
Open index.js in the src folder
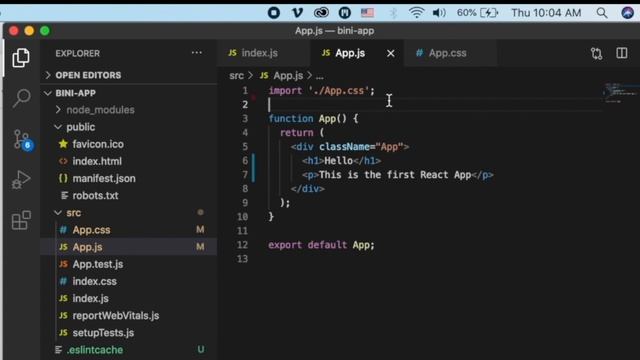point(90,298)
